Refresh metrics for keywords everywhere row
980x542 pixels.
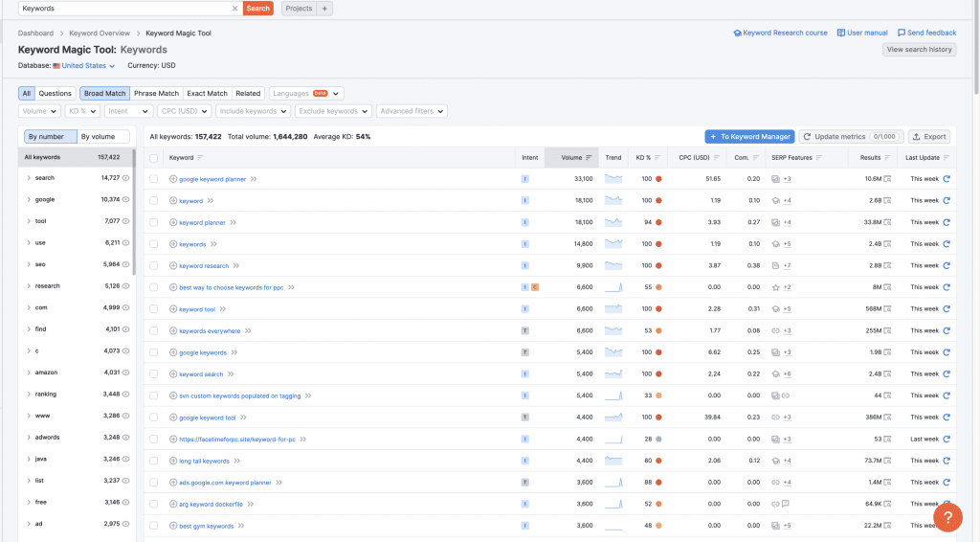point(947,330)
